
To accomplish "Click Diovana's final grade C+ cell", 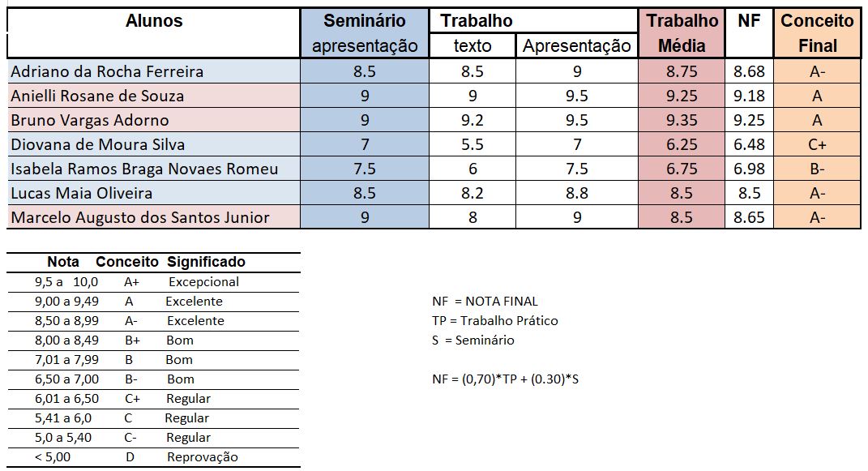I will point(817,144).
